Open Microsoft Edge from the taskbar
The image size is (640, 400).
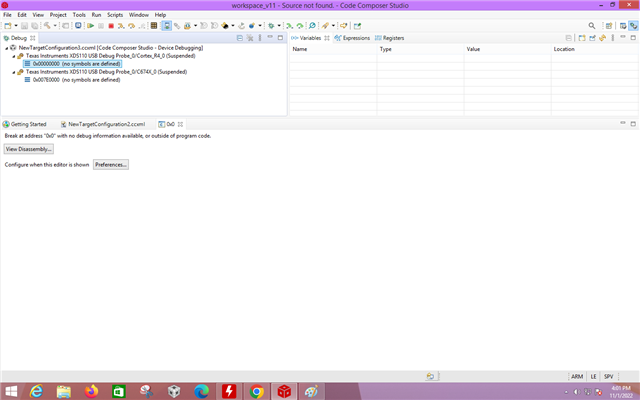(201, 391)
